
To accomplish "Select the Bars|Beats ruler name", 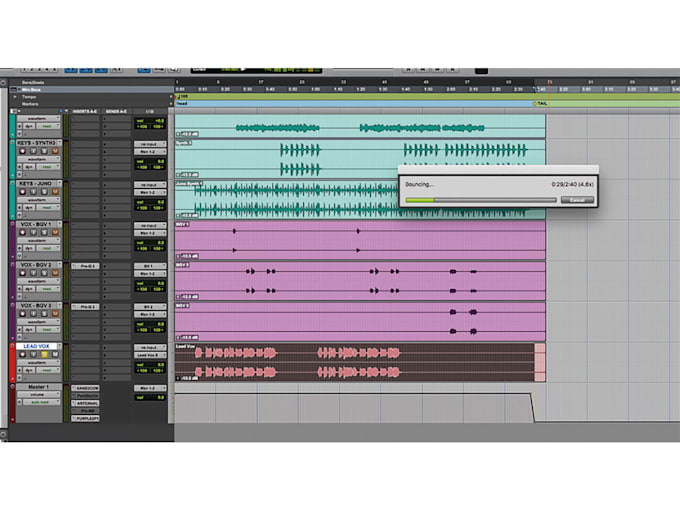I will click(x=33, y=82).
